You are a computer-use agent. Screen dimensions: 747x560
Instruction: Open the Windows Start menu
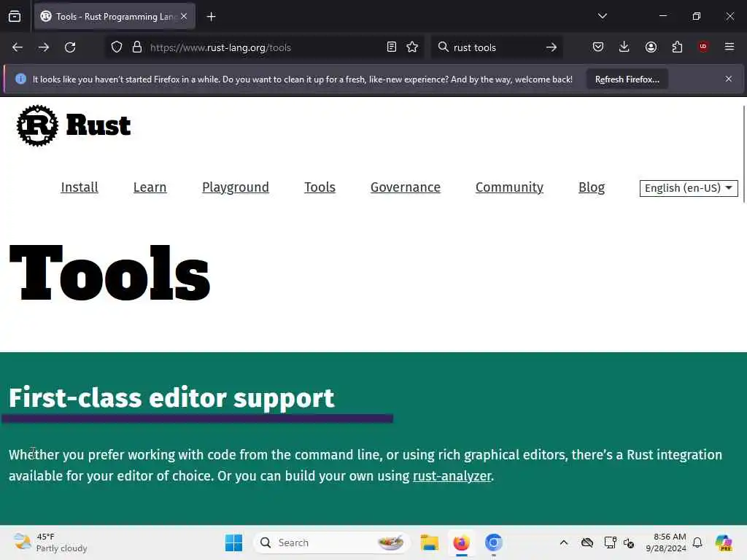pos(233,542)
